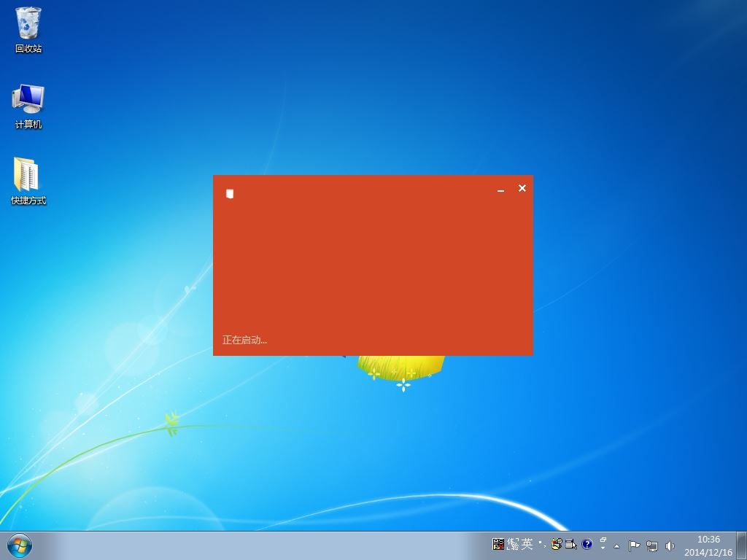Image resolution: width=747 pixels, height=560 pixels.
Task: Switch input language mode 英
Action: pyautogui.click(x=527, y=544)
